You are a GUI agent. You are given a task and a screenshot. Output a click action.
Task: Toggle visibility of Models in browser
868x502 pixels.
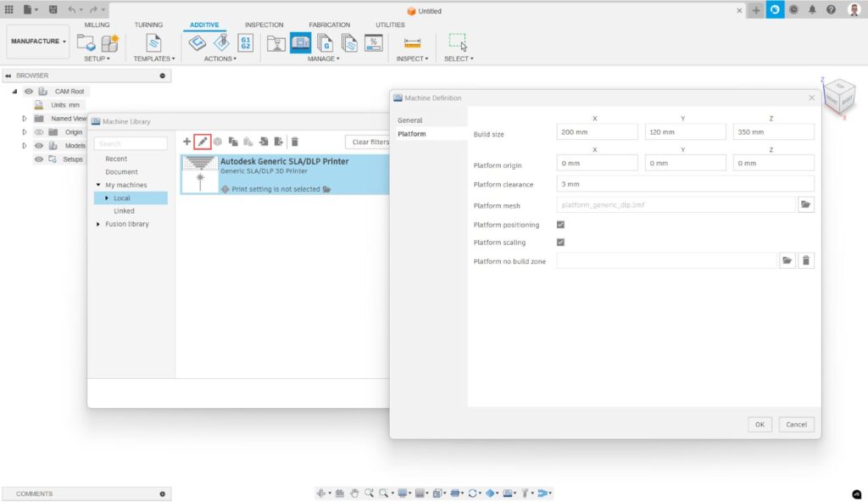(x=39, y=146)
